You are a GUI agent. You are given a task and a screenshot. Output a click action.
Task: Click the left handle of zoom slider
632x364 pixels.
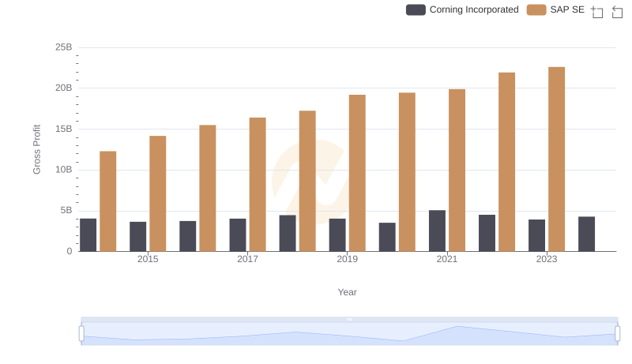click(x=81, y=334)
